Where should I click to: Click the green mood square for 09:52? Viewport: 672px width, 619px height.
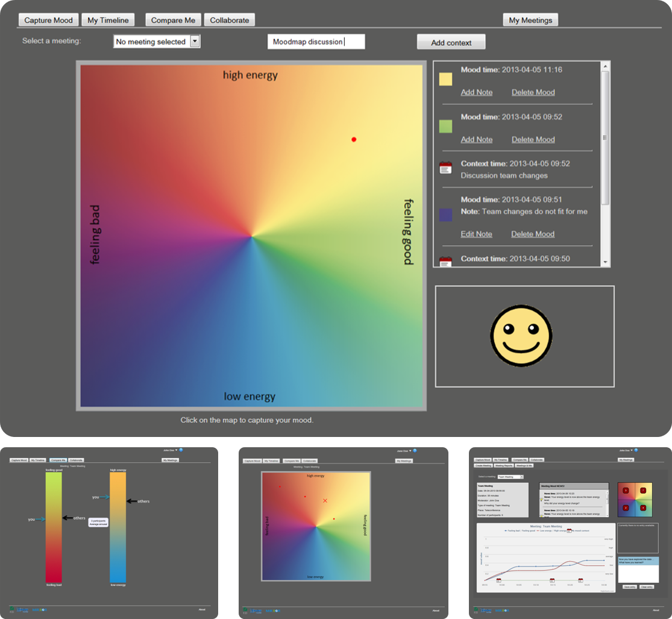(x=445, y=127)
